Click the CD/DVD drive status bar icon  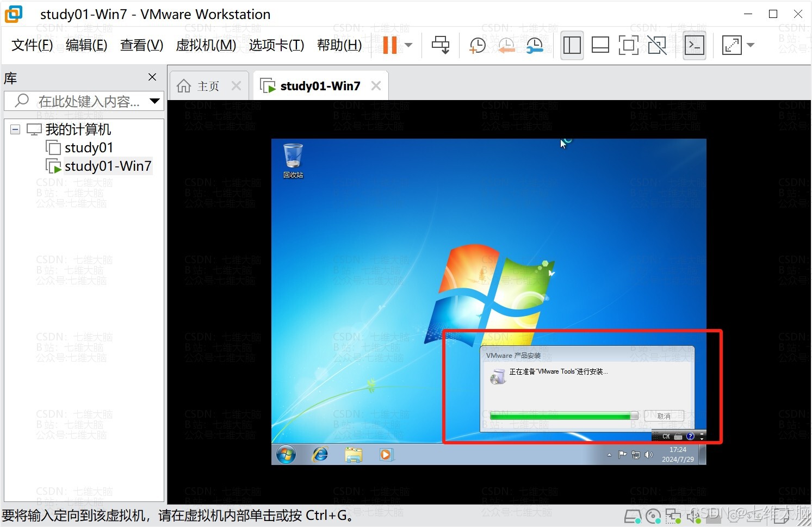point(653,516)
